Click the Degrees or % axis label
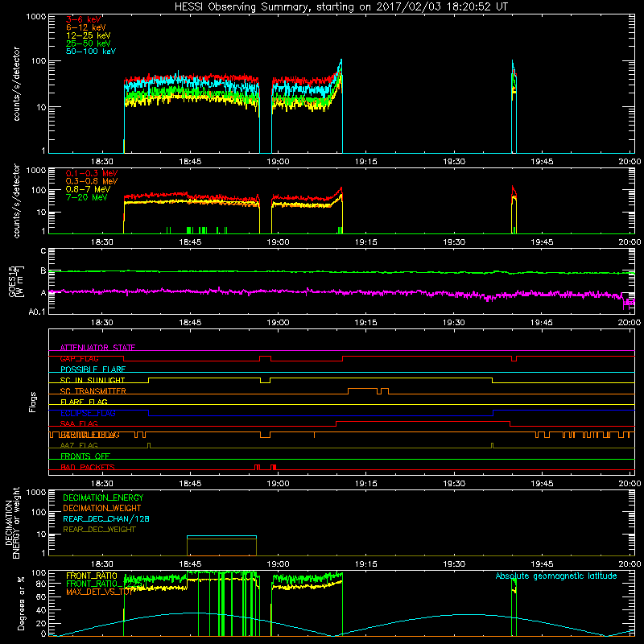 pyautogui.click(x=21, y=603)
